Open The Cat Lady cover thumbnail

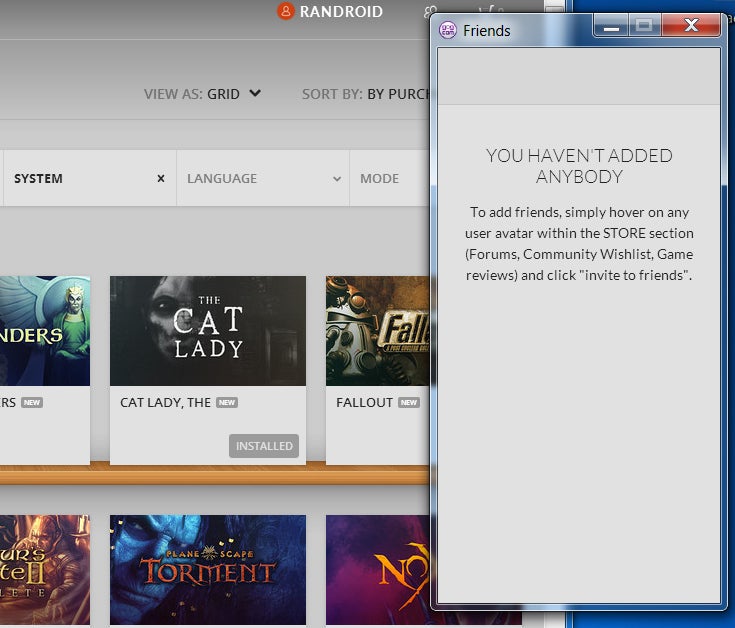(207, 331)
